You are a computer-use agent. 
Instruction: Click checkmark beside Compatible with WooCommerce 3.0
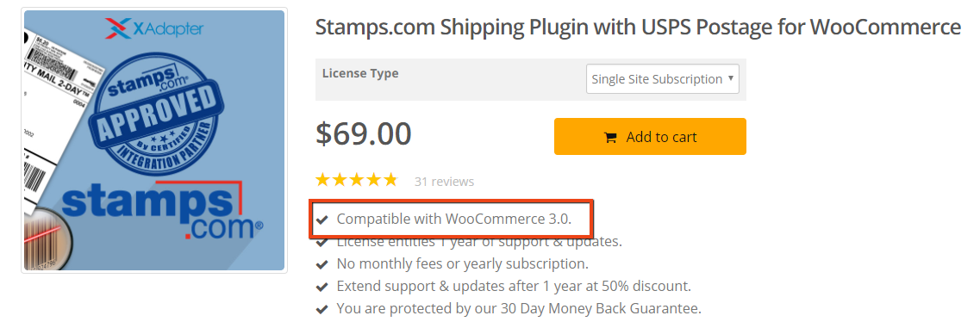[x=322, y=220]
